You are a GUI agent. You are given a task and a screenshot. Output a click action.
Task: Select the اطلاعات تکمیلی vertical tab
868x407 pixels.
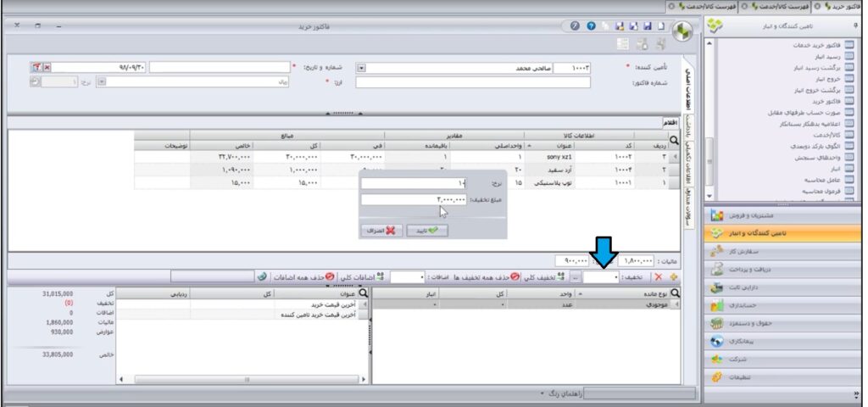[688, 164]
